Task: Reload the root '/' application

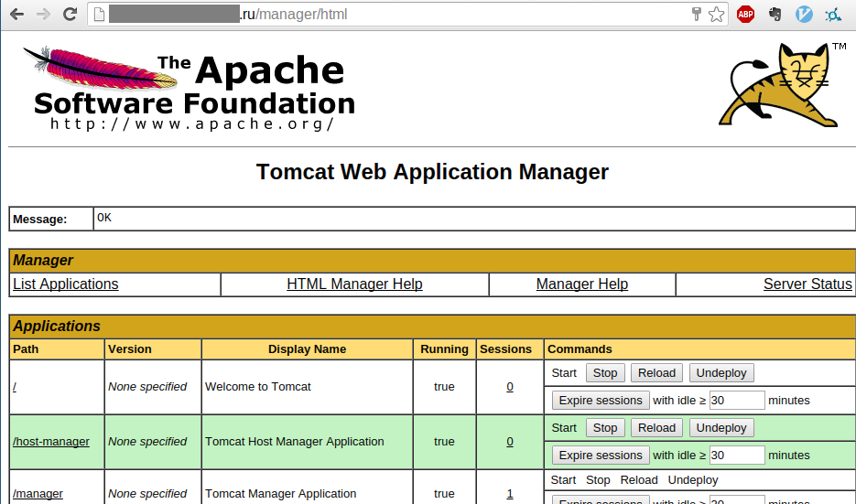Action: pos(656,373)
